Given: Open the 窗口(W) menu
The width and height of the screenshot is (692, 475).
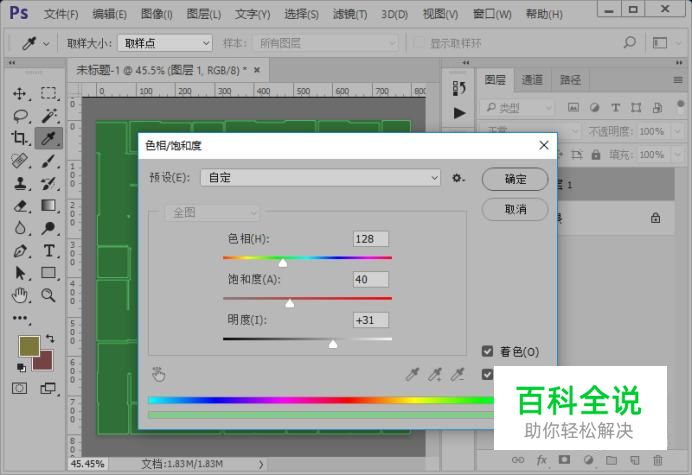Looking at the screenshot, I should click(492, 14).
